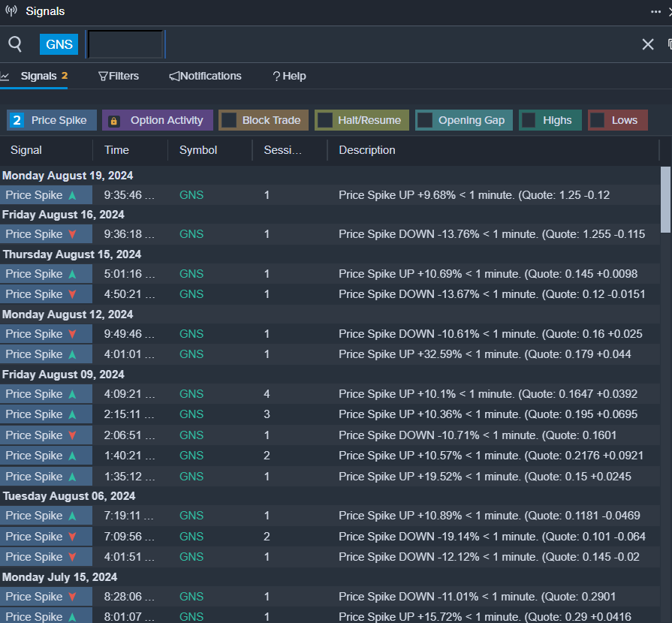Click the GNS symbol link for August 19
Screen dimensions: 672x623
point(191,195)
